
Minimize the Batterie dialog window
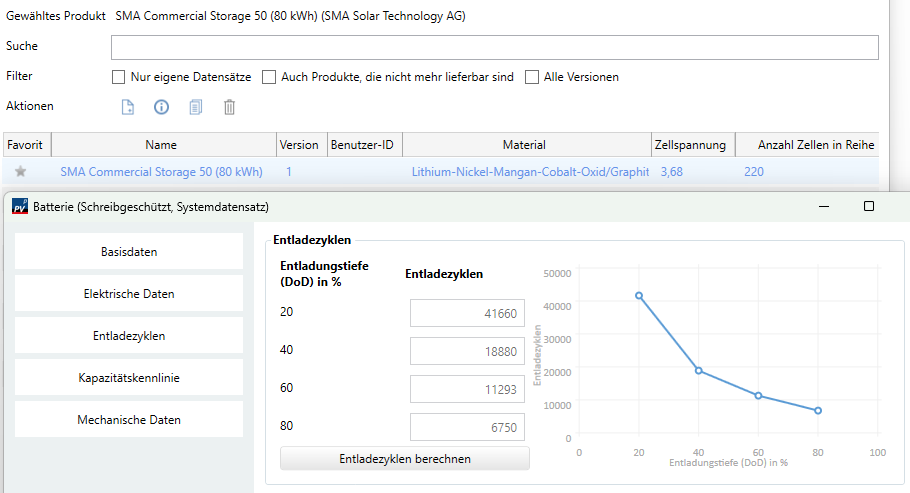click(x=823, y=206)
